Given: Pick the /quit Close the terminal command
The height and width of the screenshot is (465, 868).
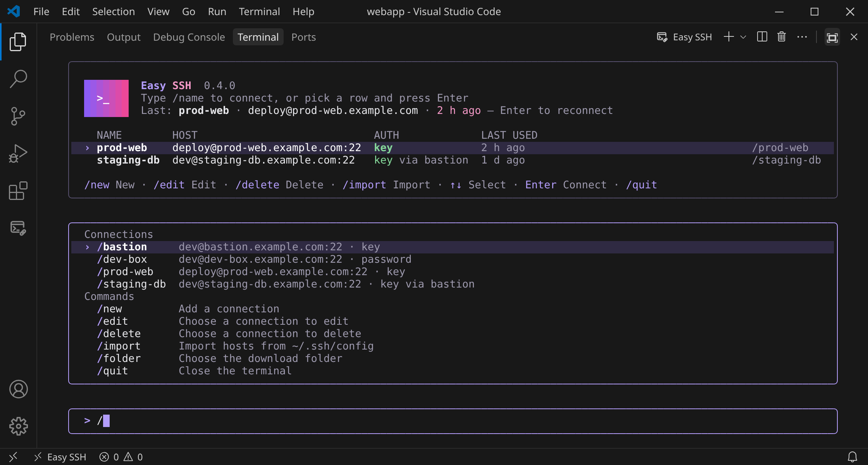Looking at the screenshot, I should point(453,371).
